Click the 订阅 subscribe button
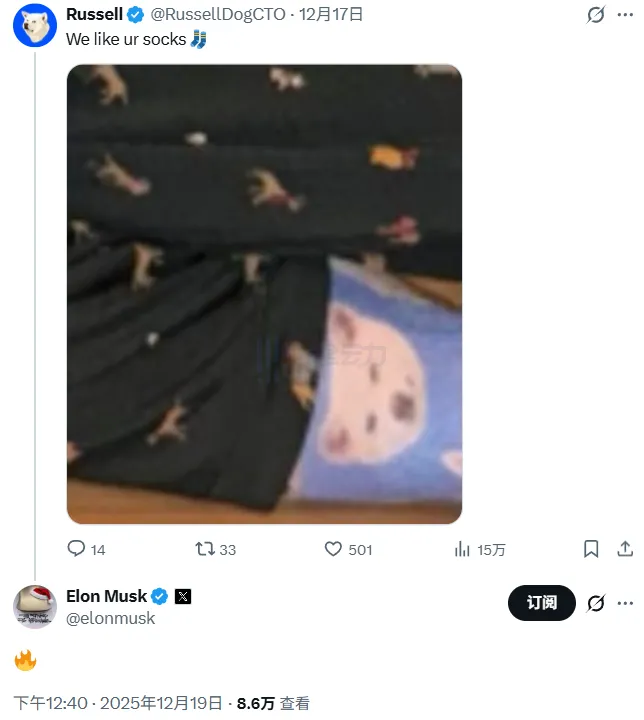 pos(542,603)
